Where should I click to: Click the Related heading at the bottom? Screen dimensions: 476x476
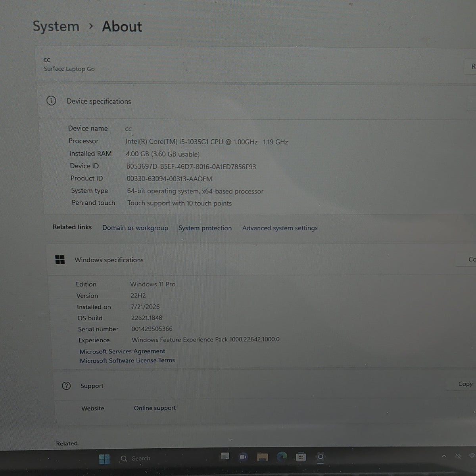pos(67,443)
